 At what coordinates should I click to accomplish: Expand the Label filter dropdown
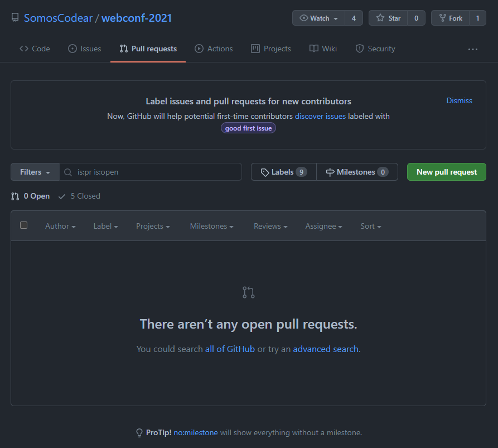106,226
